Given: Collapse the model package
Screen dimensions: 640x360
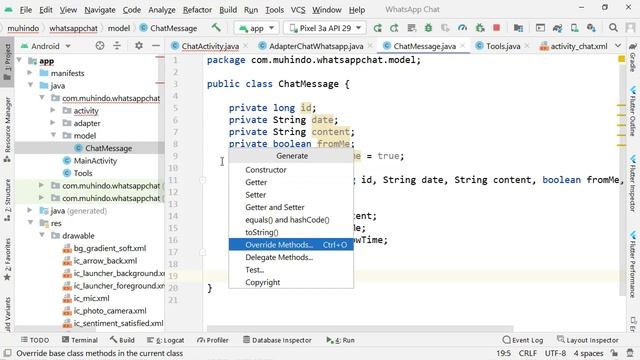Looking at the screenshot, I should (53, 135).
